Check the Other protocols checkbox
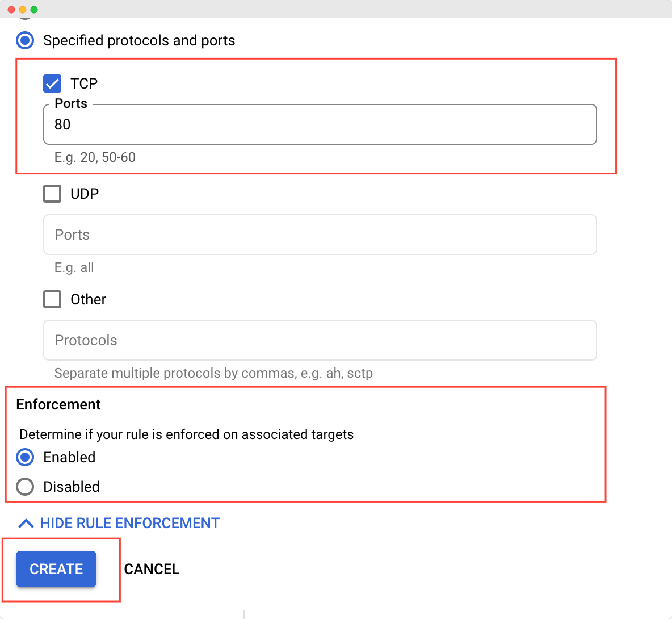Viewport: 672px width, 619px height. [x=52, y=299]
